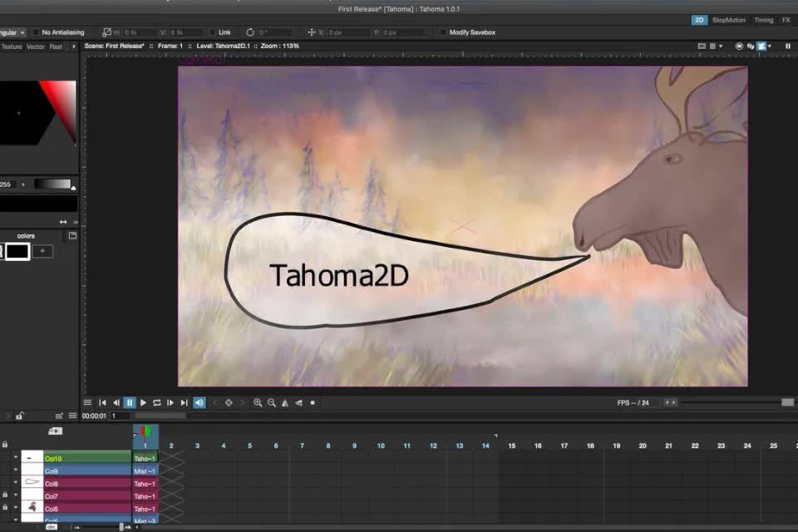Toggle the loop playback icon
Viewport: 798px width, 532px height.
pyautogui.click(x=156, y=402)
